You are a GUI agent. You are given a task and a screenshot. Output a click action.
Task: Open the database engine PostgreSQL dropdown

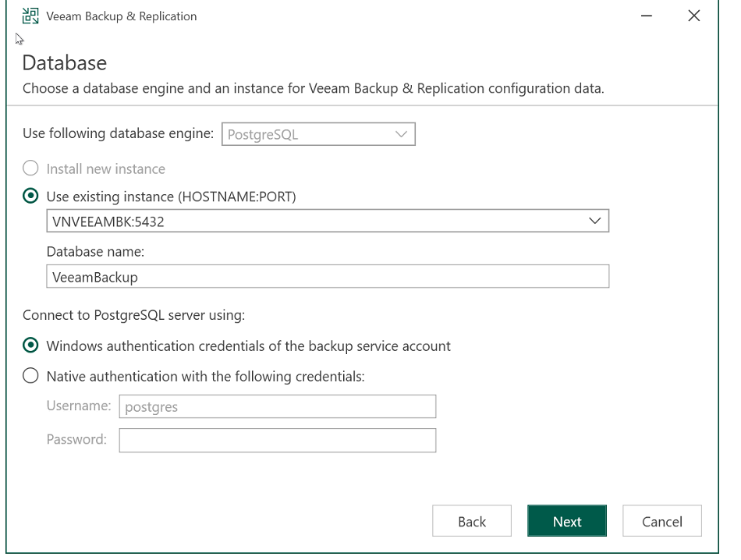[318, 134]
